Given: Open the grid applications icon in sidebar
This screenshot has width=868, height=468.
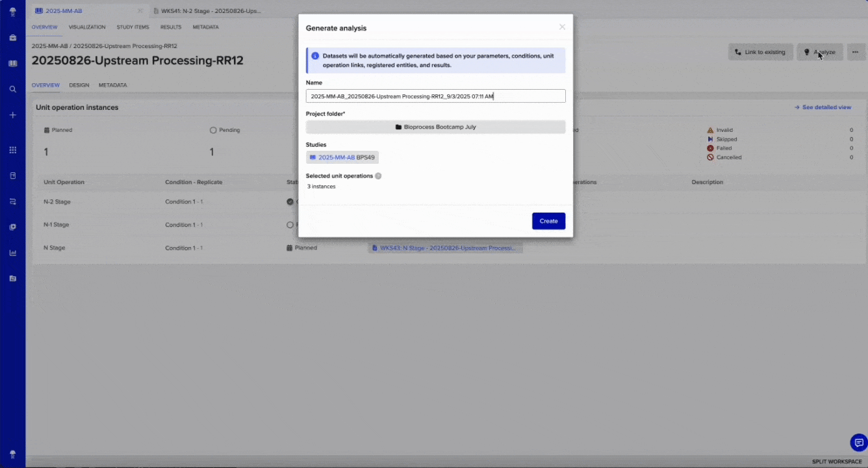Looking at the screenshot, I should coord(12,150).
